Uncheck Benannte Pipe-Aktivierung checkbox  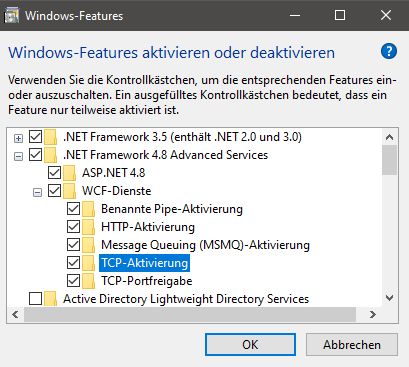pyautogui.click(x=73, y=209)
